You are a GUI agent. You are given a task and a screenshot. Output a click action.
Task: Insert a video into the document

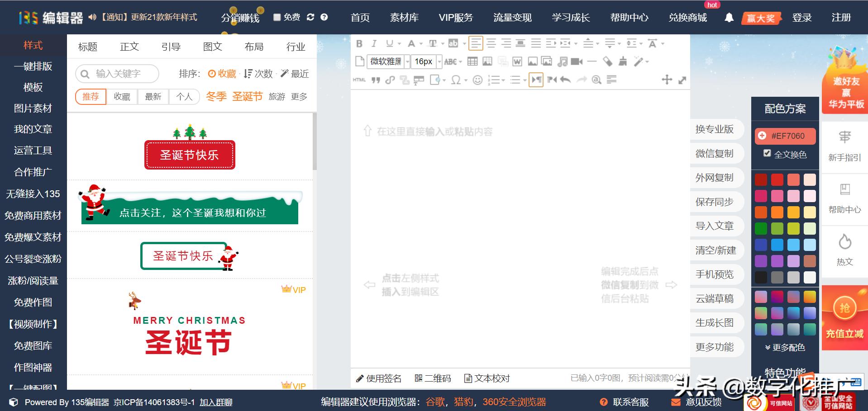[577, 62]
